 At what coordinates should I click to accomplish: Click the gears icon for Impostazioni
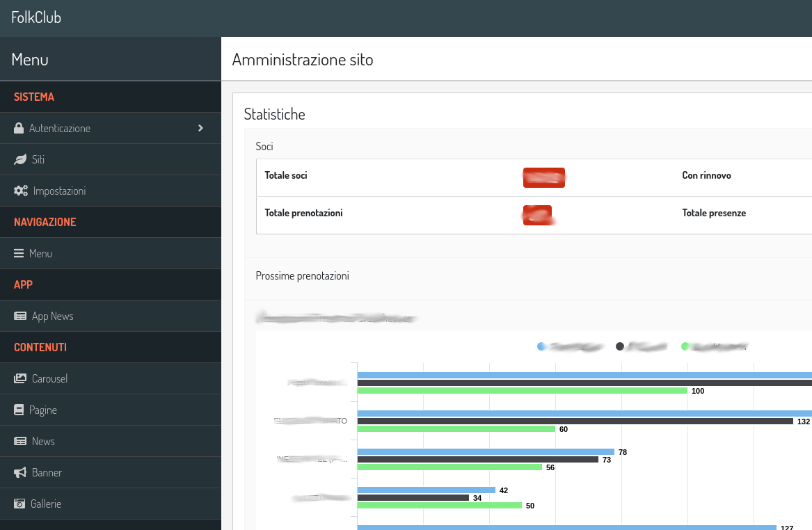point(21,191)
